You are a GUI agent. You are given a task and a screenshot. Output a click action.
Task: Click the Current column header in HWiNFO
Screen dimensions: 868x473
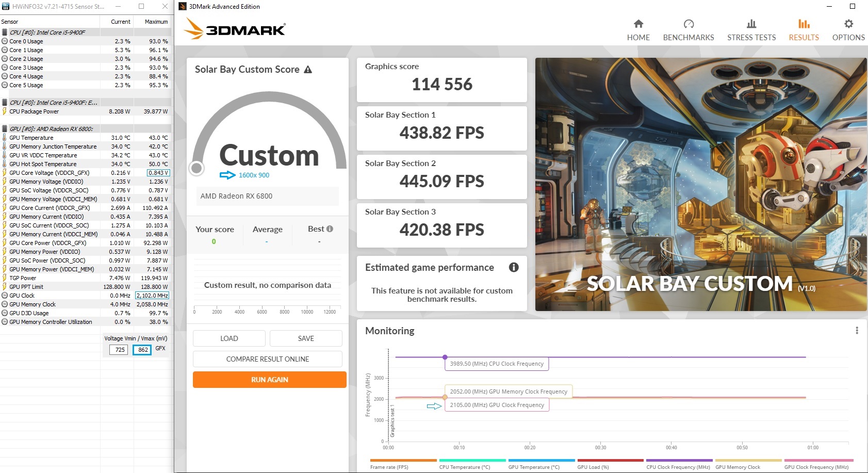coord(117,22)
